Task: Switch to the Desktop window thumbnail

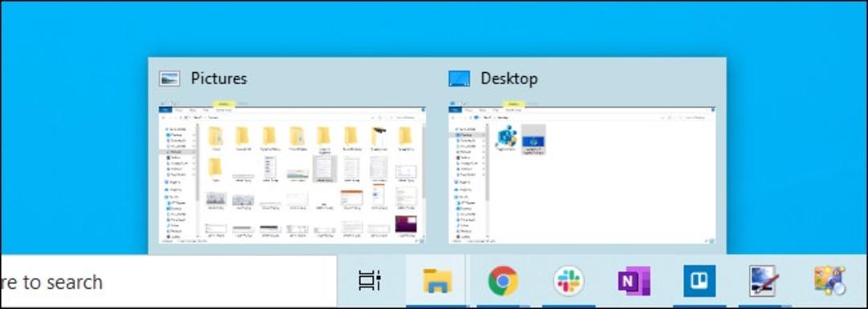Action: (x=582, y=172)
